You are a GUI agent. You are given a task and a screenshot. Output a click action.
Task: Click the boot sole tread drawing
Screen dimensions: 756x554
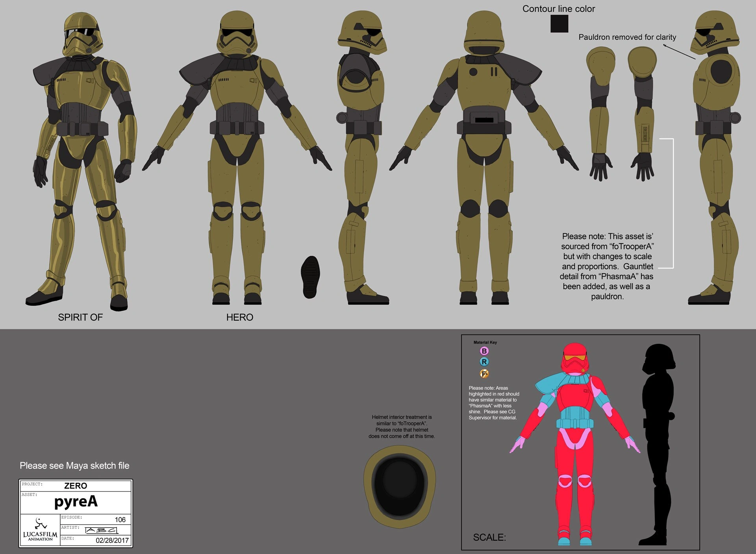(x=310, y=277)
